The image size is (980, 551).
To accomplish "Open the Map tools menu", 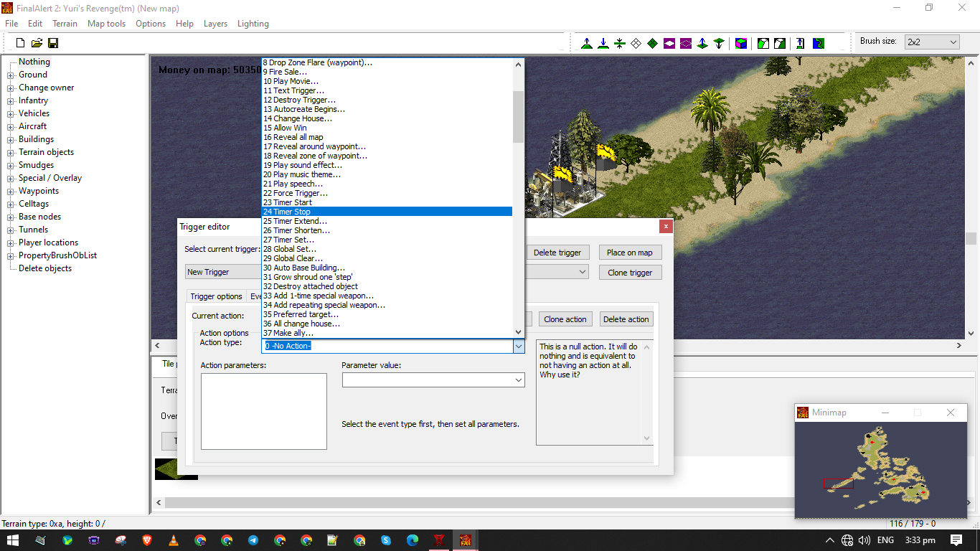I will [x=106, y=24].
